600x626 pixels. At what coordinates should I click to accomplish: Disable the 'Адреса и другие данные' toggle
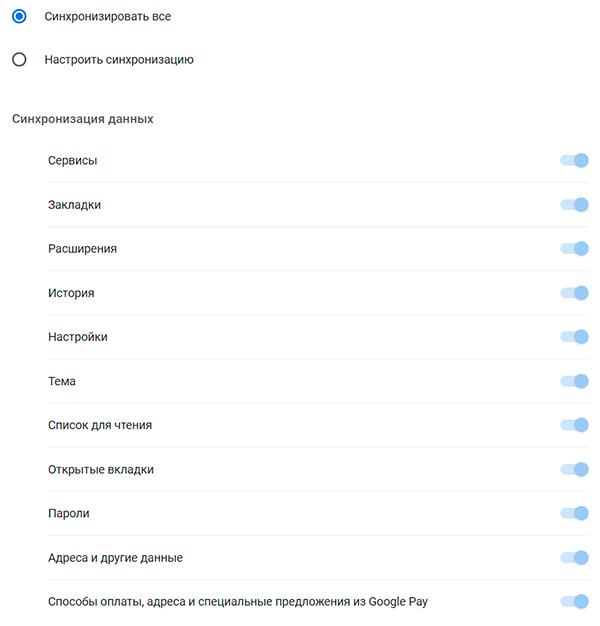574,557
